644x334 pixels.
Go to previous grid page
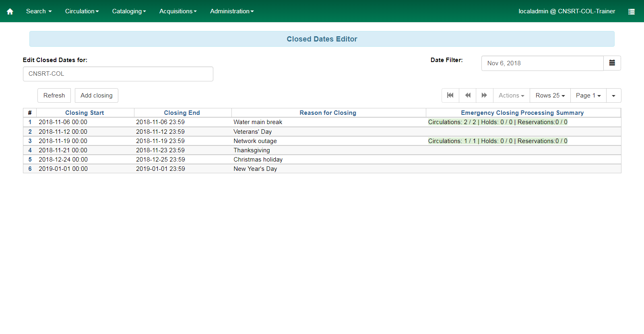(x=468, y=95)
